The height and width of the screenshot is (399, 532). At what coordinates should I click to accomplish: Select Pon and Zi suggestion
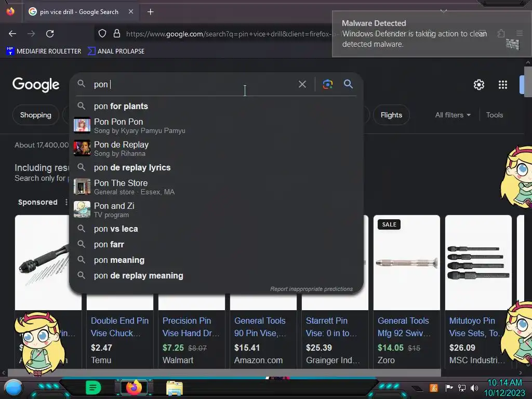click(216, 210)
